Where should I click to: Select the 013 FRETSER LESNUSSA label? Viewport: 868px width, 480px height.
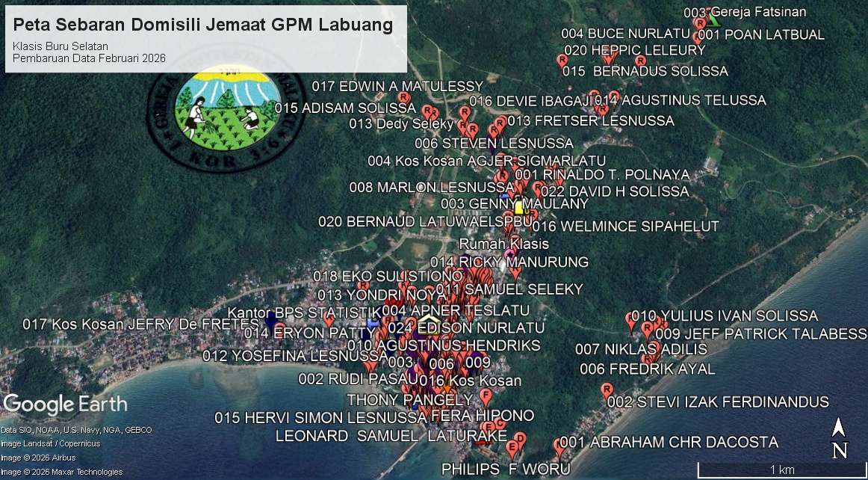pos(591,121)
